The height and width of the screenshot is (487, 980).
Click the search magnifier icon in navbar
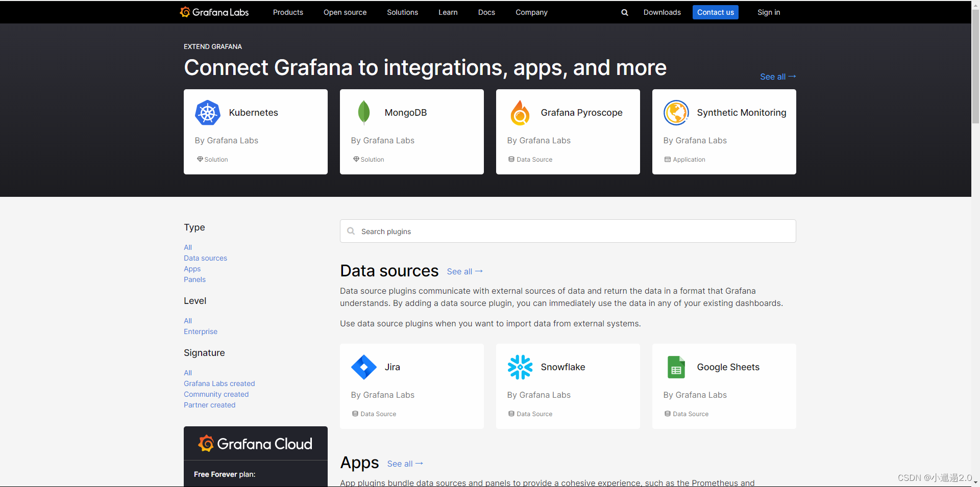click(x=624, y=12)
